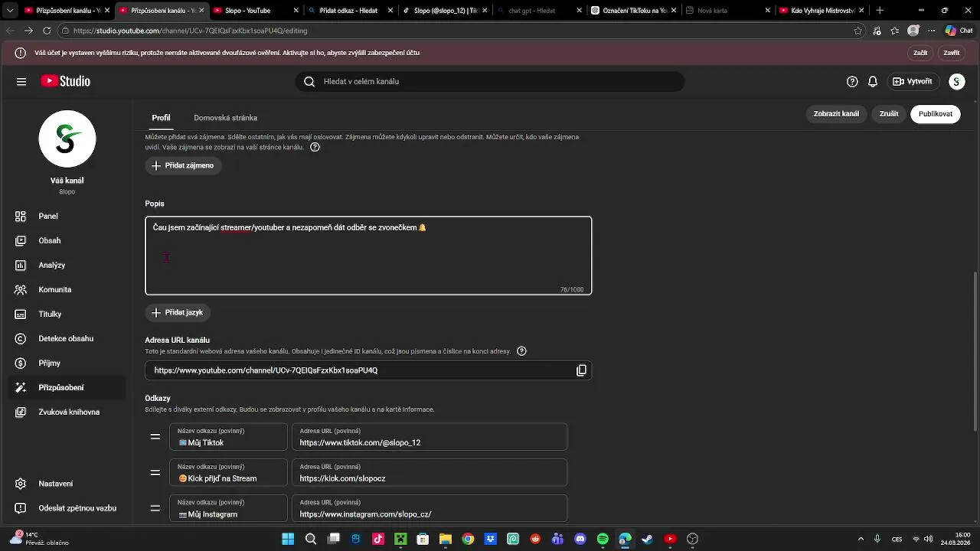Click the link title field Můj Instagram
Screen dimensions: 980x551
(228, 509)
